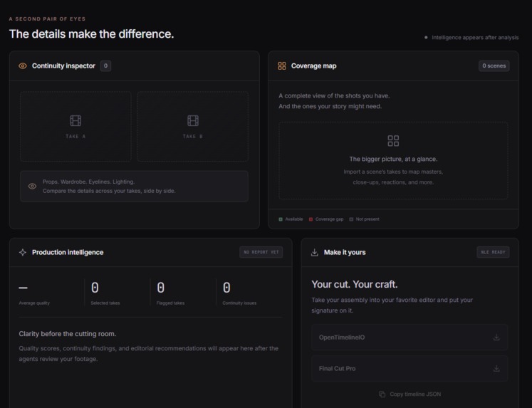Image resolution: width=532 pixels, height=408 pixels.
Task: Click the download icon in Final Cut Pro row
Action: pos(496,369)
